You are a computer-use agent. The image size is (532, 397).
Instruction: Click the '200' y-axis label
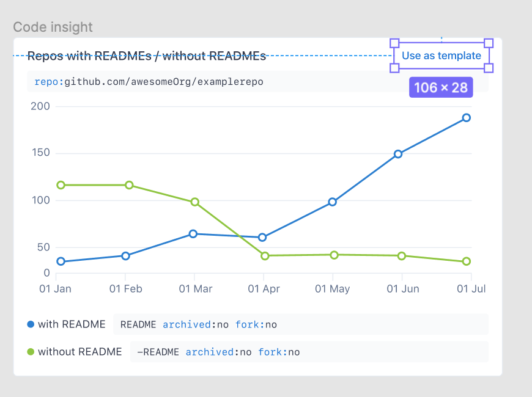[x=40, y=106]
